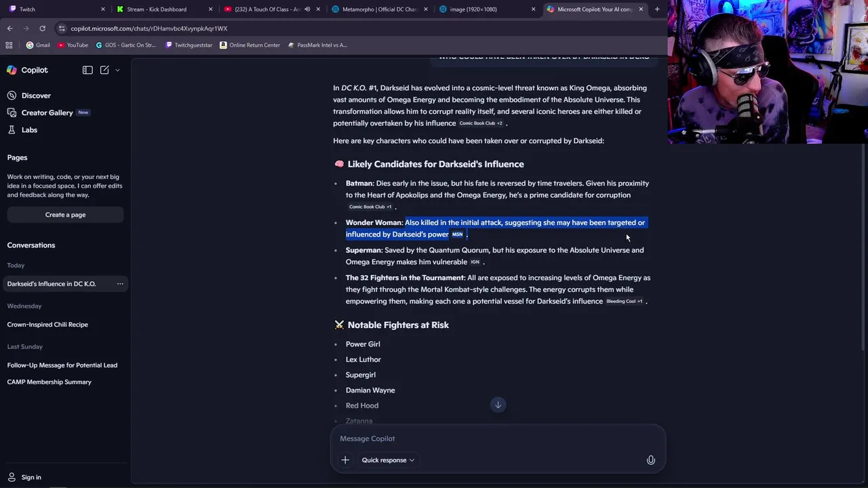The height and width of the screenshot is (488, 868).
Task: Open the Twitchguesstar bookmark
Action: (189, 45)
